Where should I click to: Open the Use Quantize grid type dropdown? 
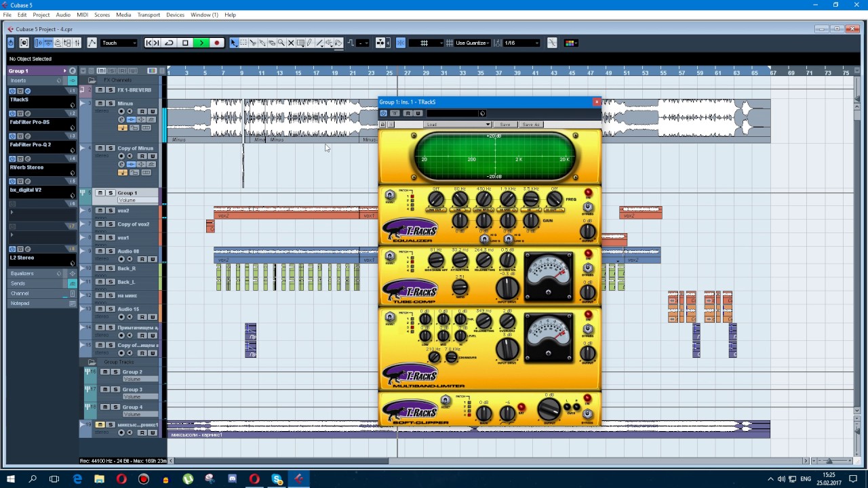click(x=473, y=43)
